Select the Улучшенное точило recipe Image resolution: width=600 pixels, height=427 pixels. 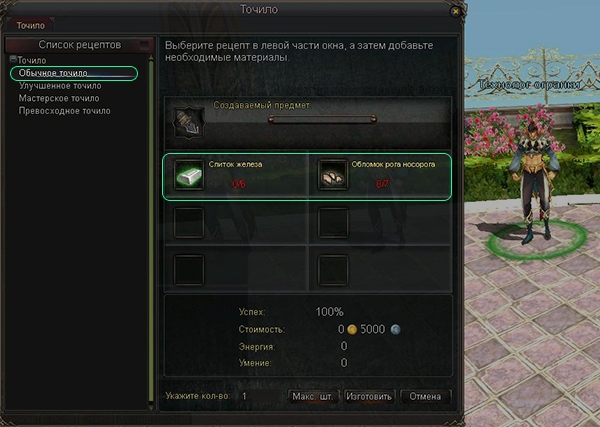pos(60,86)
